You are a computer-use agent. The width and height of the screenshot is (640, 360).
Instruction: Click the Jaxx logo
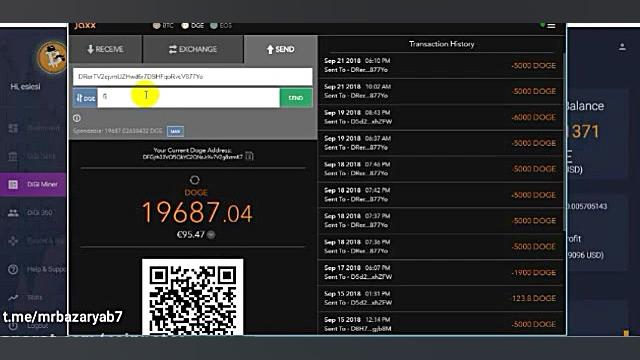tap(85, 25)
